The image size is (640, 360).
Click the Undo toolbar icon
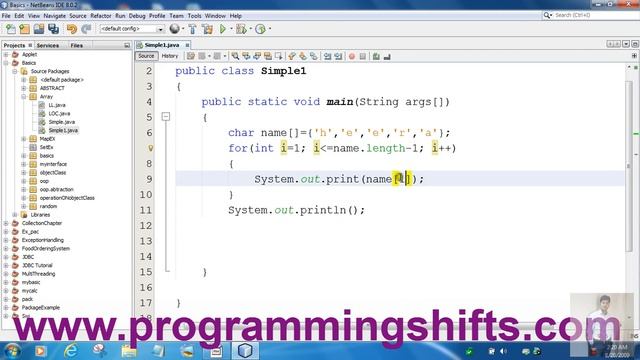pos(72,29)
